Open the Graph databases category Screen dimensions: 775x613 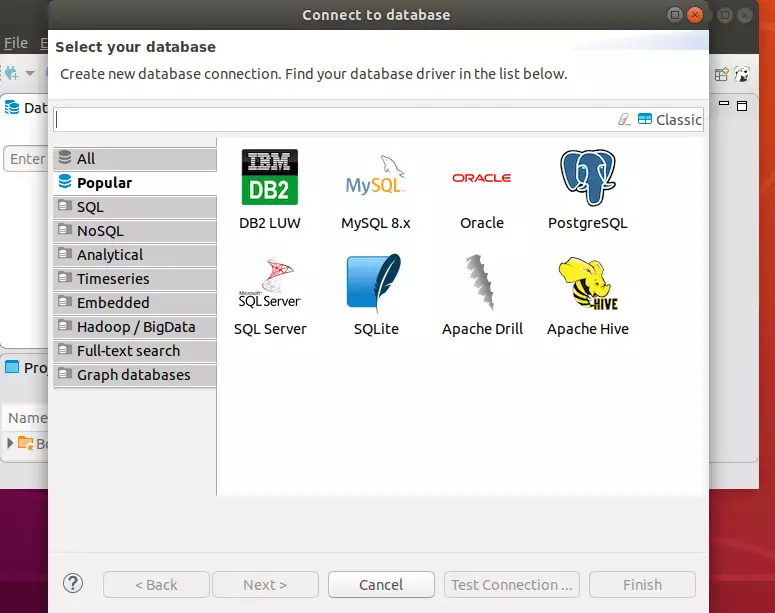(135, 375)
